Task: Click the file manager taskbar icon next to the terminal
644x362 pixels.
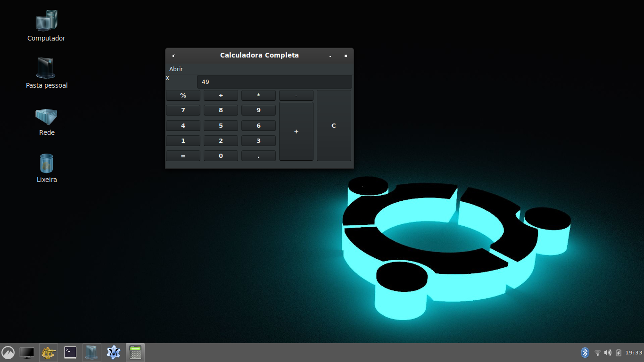Action: pos(92,353)
